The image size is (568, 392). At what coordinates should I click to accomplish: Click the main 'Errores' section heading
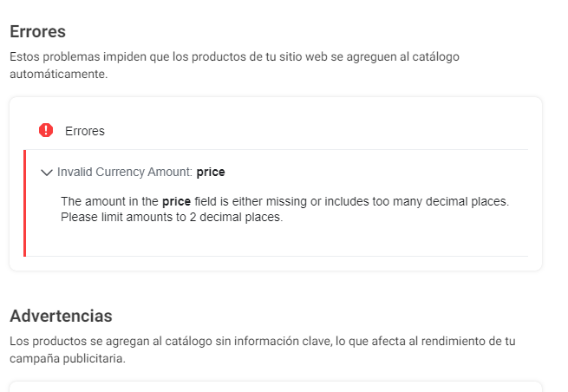38,32
